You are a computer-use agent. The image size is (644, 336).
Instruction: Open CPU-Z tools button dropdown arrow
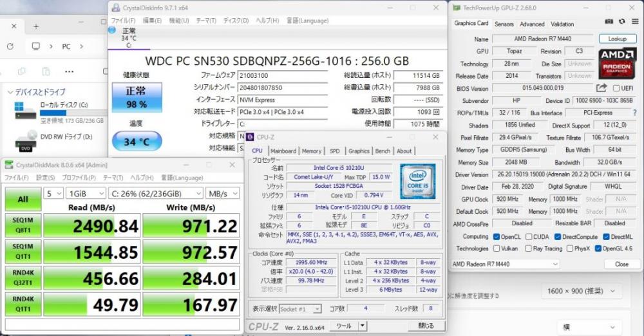362,326
